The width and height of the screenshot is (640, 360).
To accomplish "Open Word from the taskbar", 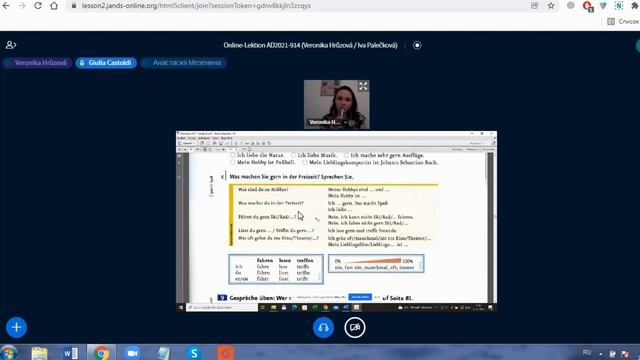I will [x=71, y=353].
